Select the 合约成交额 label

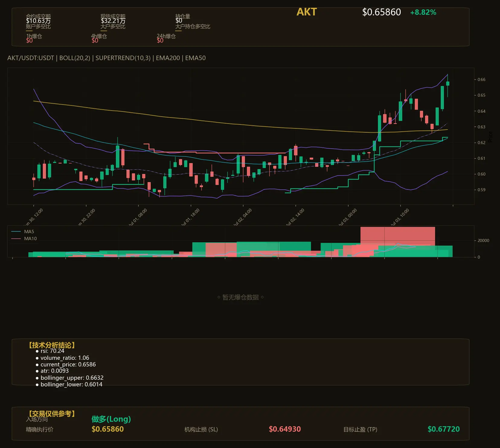tap(38, 16)
